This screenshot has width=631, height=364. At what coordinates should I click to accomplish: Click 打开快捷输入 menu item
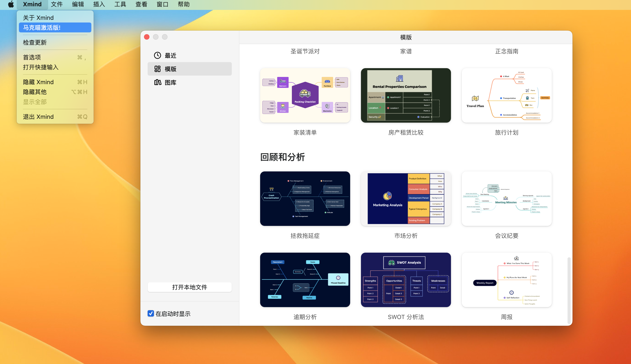pos(41,67)
